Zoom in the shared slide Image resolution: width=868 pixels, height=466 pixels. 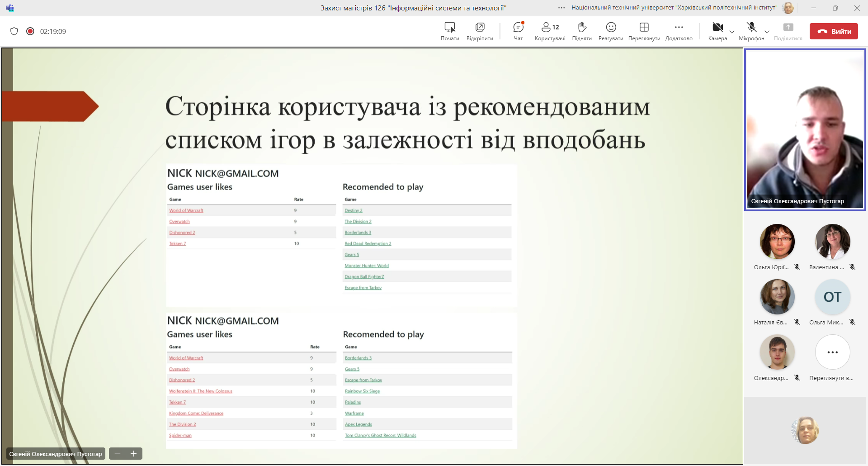[134, 454]
